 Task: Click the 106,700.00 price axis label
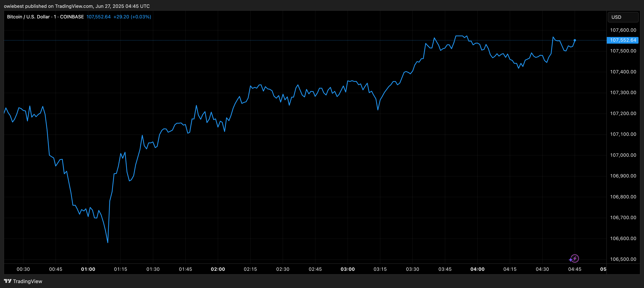(x=623, y=218)
